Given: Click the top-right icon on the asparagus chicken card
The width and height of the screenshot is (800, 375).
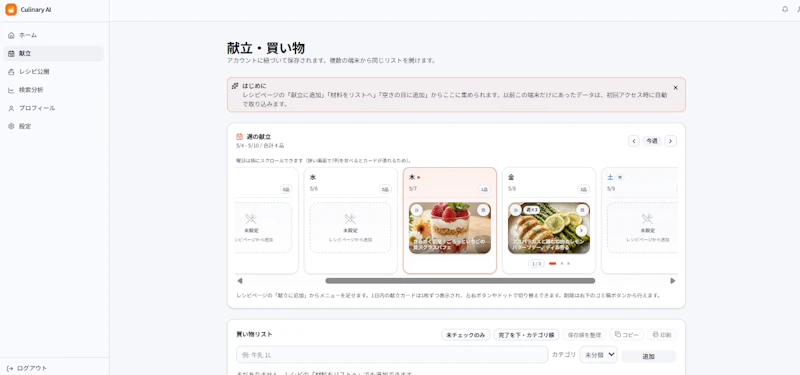Looking at the screenshot, I should (x=582, y=210).
